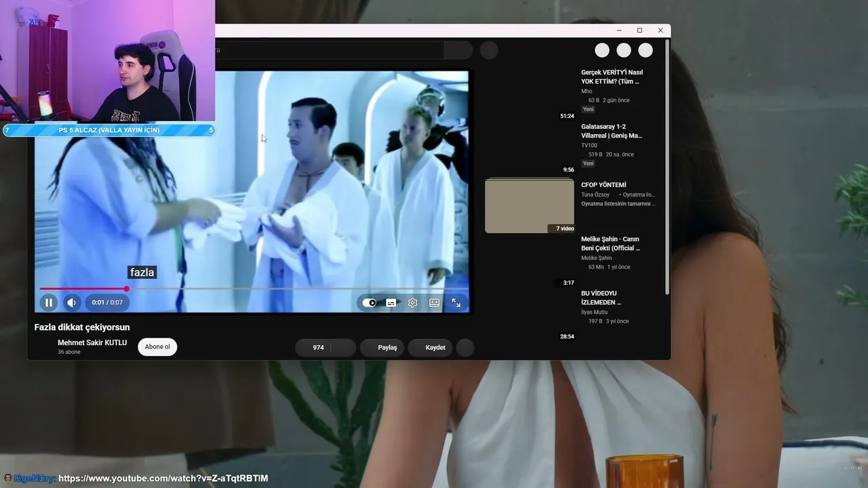Switch to theater mode
This screenshot has width=868, height=488.
(x=435, y=303)
